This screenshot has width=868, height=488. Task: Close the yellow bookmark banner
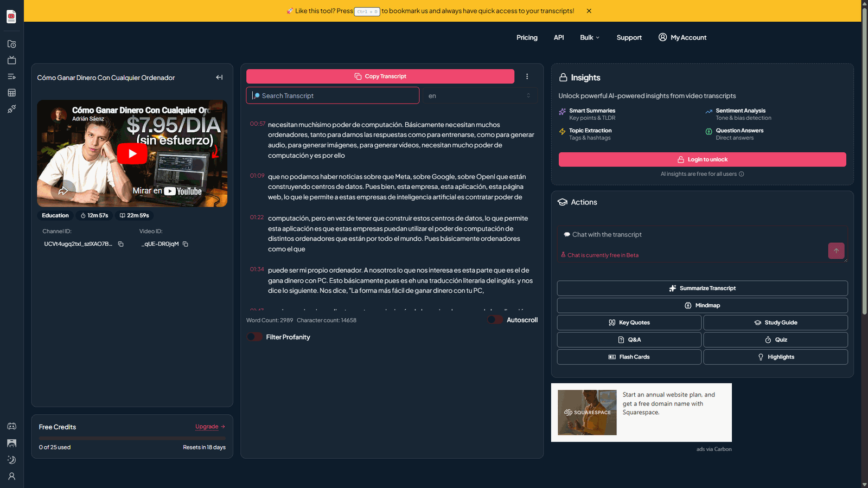click(589, 11)
